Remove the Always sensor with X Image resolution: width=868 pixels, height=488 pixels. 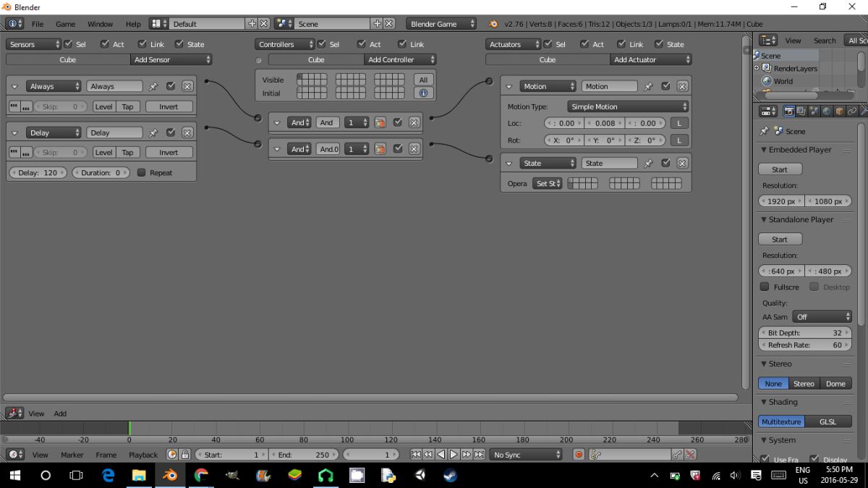[187, 86]
